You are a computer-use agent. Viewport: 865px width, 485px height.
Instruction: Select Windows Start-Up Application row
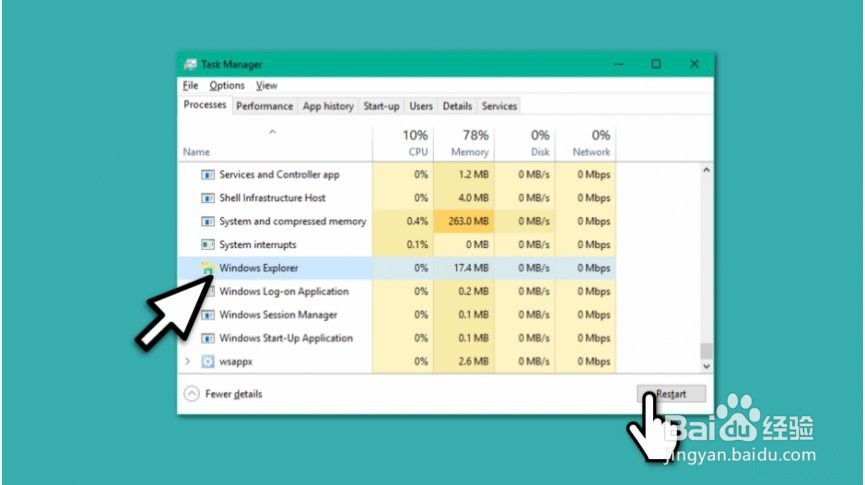tap(397, 338)
